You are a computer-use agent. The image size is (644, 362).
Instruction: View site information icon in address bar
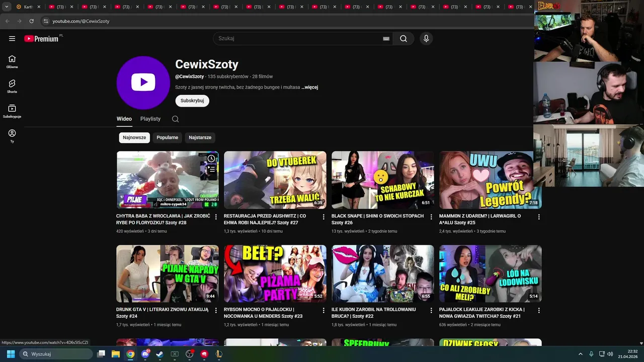[x=46, y=21]
